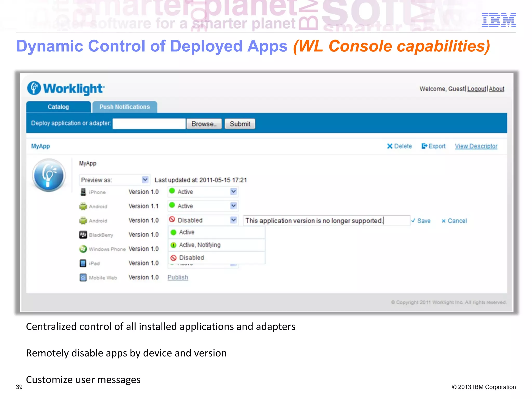Click the Logout link
The image size is (532, 399).
477,89
